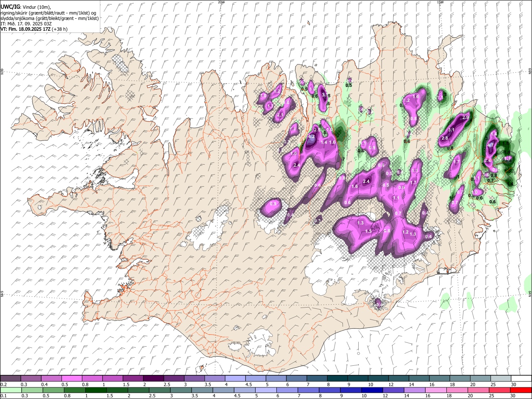Click the '2.9' precipitation value on the map
The width and height of the screenshot is (532, 399).
pyautogui.click(x=465, y=118)
